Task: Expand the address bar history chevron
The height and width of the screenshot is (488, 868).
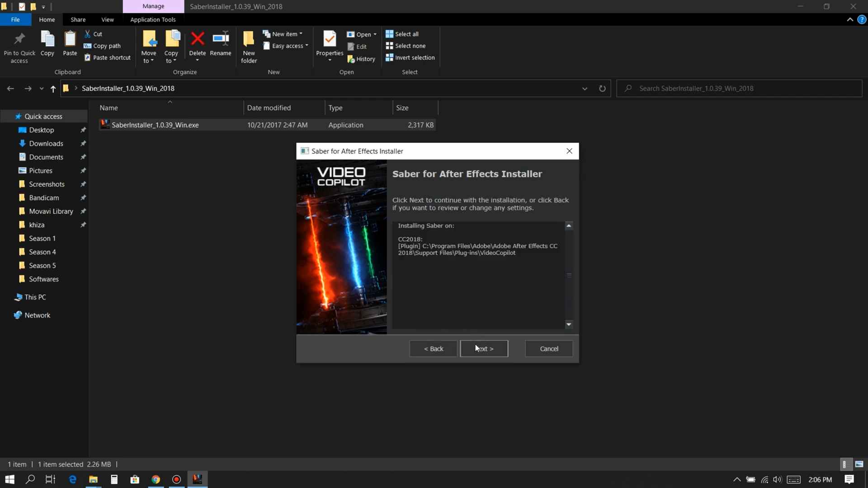Action: point(585,89)
